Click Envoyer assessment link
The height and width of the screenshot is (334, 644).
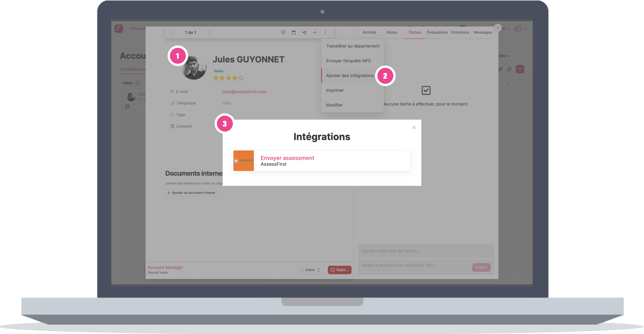(287, 158)
